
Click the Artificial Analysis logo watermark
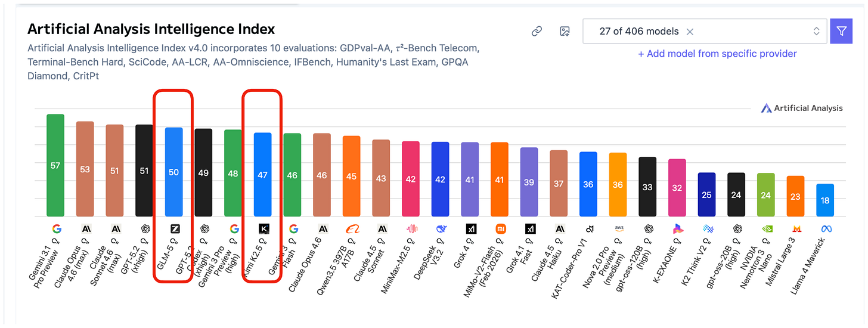pos(802,108)
